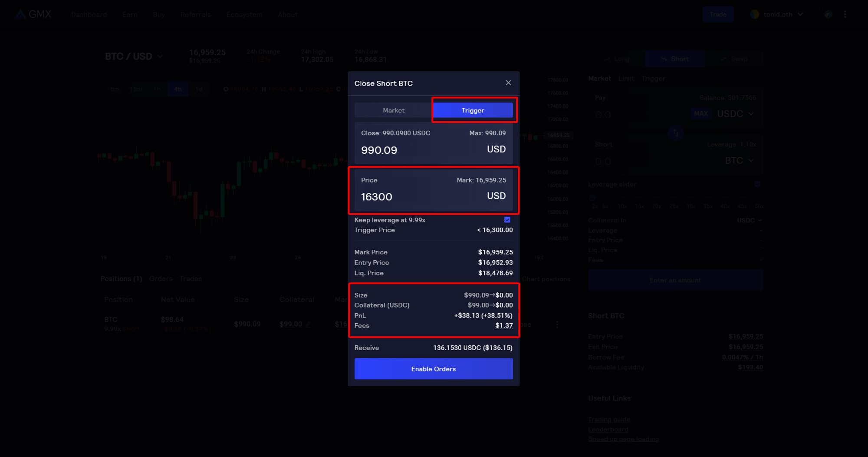This screenshot has width=868, height=457.
Task: Click the GMX logo
Action: (x=33, y=14)
